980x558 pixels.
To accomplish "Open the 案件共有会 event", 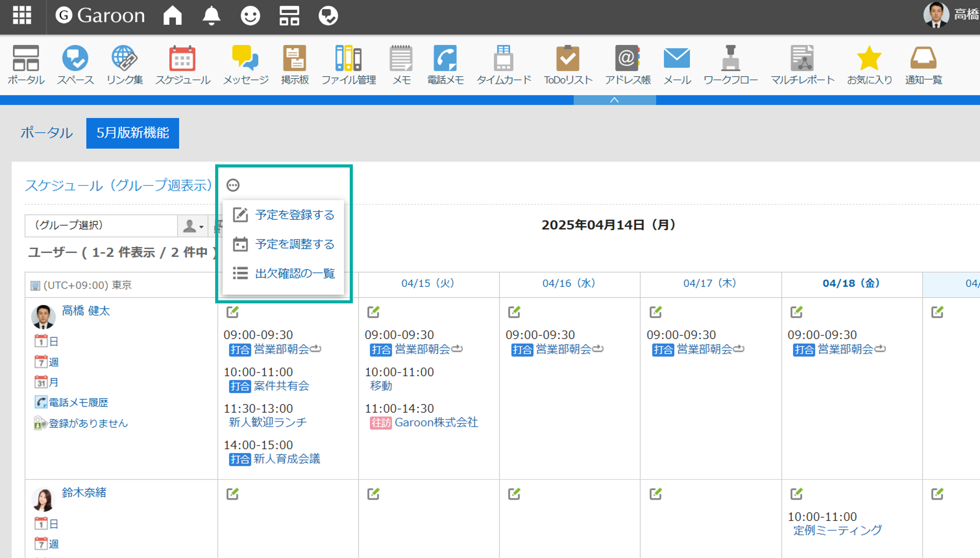I will click(x=281, y=386).
